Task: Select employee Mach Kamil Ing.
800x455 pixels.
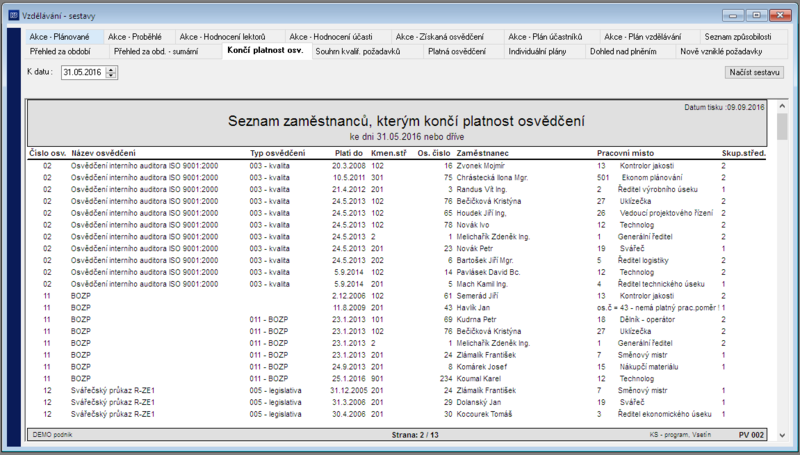Action: click(482, 284)
